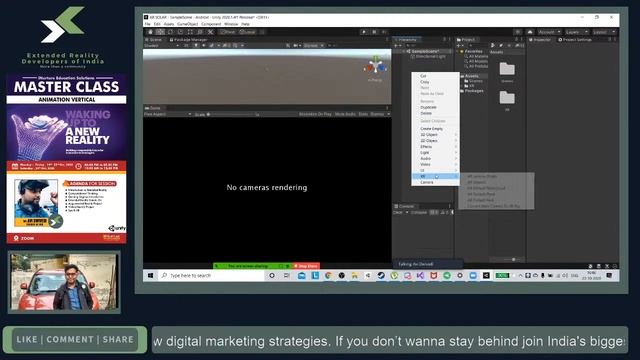
Task: Click the Step button in Unity toolbar
Action: coord(384,32)
